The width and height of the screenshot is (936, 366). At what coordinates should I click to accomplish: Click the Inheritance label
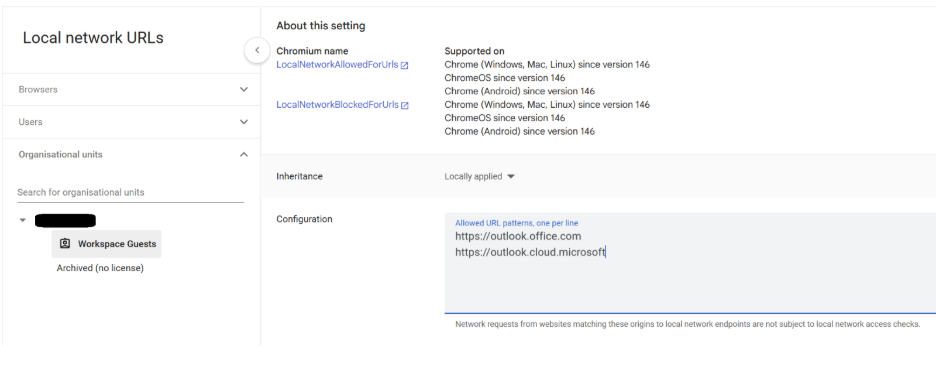point(299,176)
